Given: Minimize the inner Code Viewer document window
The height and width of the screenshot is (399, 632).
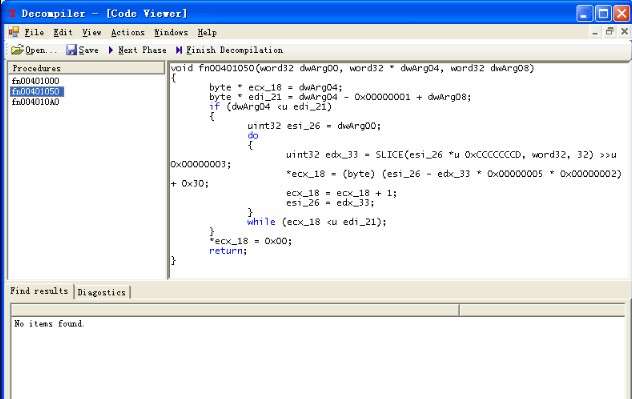Looking at the screenshot, I should click(595, 32).
